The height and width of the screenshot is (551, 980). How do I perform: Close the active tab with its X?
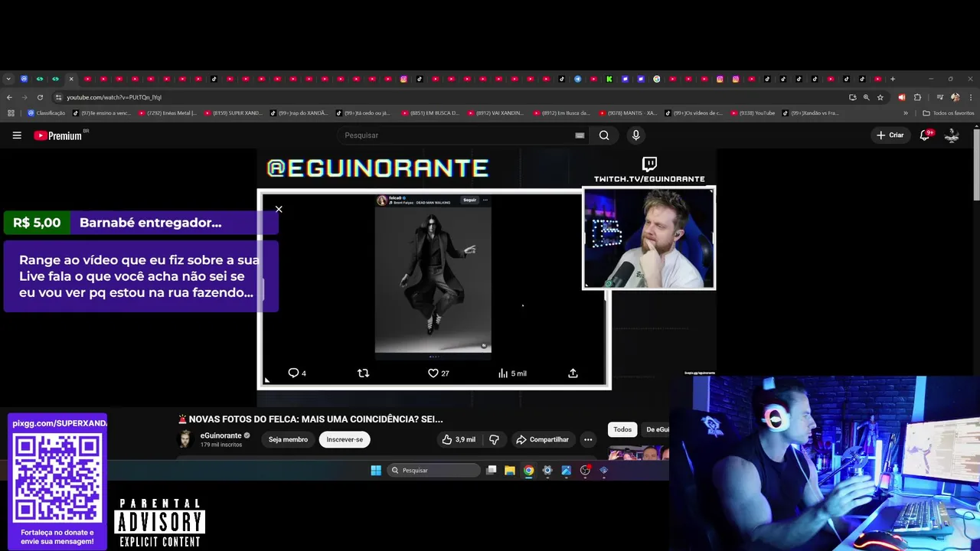(x=71, y=79)
